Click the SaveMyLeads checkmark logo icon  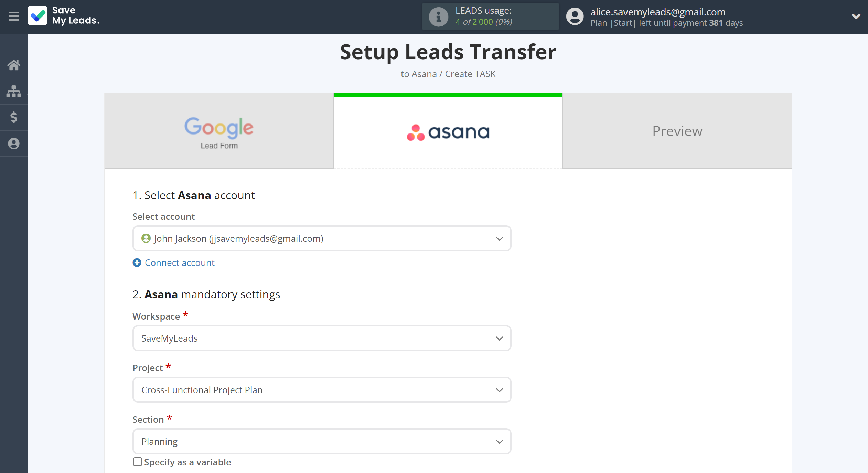pyautogui.click(x=38, y=16)
